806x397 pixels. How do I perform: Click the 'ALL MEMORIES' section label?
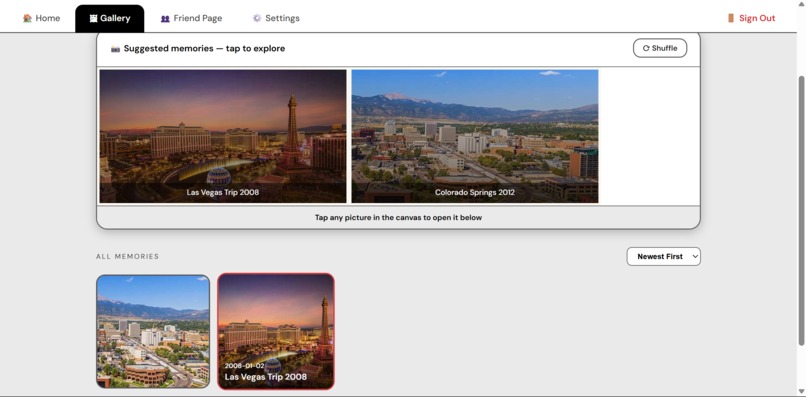(127, 256)
